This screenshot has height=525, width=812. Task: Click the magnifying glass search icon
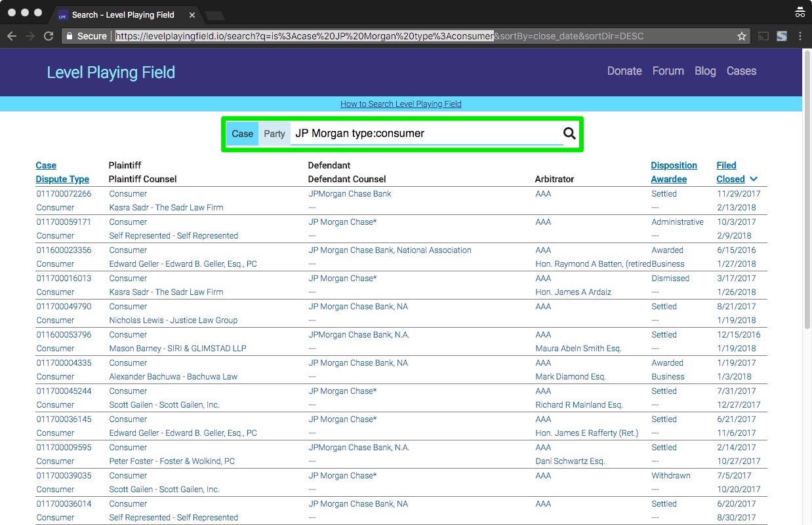pos(569,134)
